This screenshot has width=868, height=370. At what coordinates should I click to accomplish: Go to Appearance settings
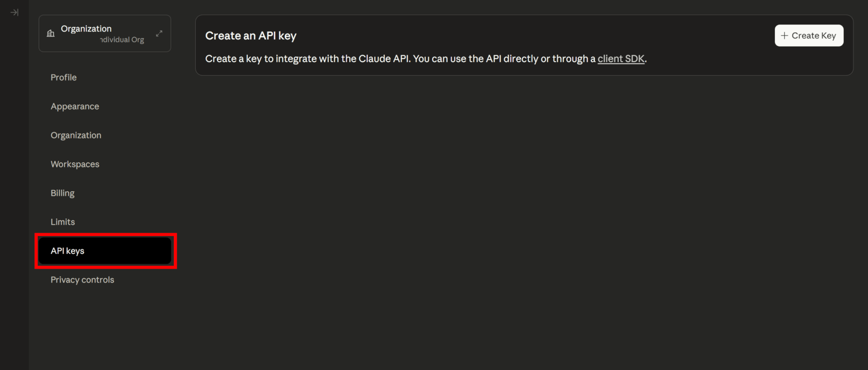pos(75,106)
